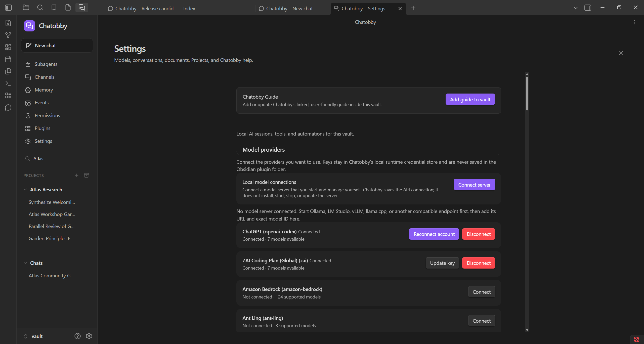Open the help question mark icon
Screen dimensions: 644x344
[x=77, y=336]
